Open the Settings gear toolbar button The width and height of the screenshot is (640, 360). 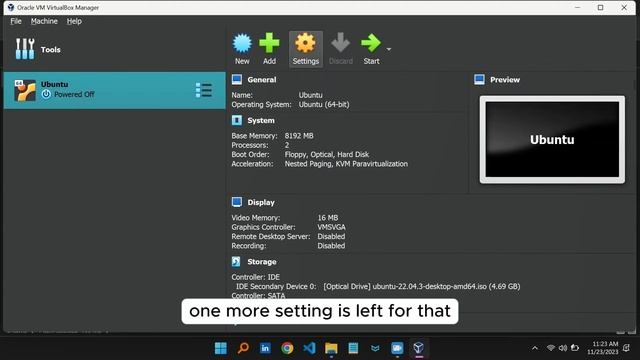(x=305, y=49)
